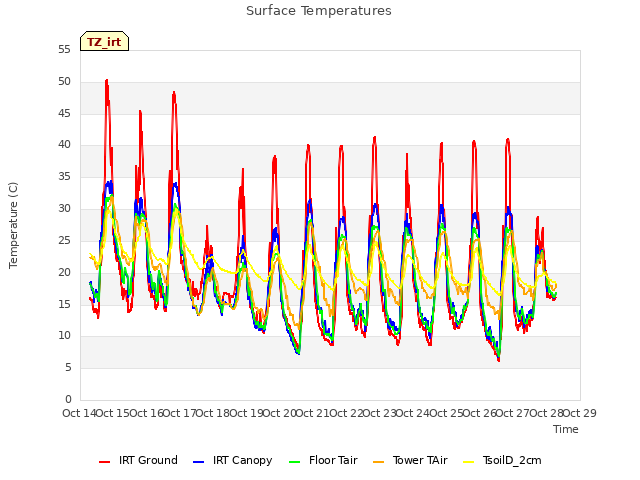Click the TZ_irt annotation label

pos(104,42)
